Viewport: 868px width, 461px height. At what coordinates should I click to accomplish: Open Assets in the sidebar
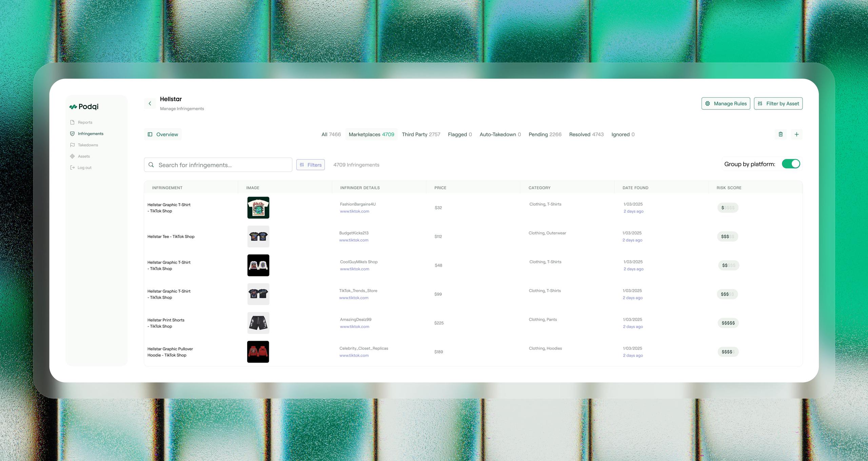[x=83, y=156]
